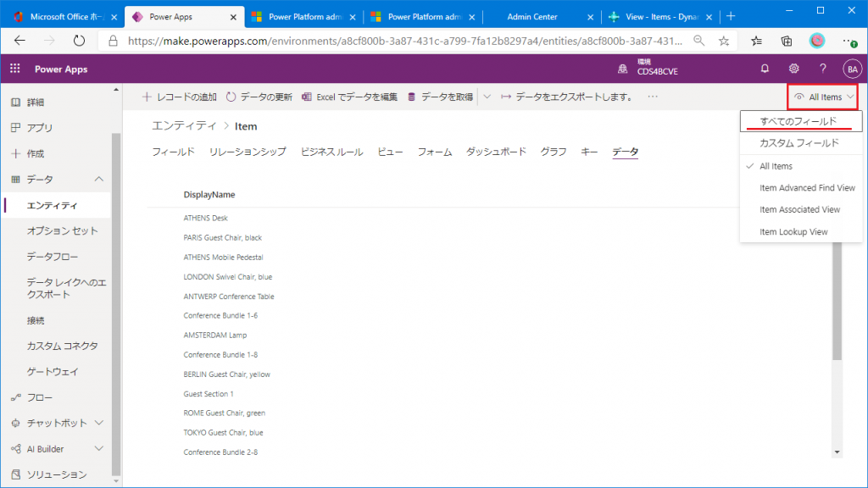Select the LONDON Swivel Chair, blue record

point(227,277)
